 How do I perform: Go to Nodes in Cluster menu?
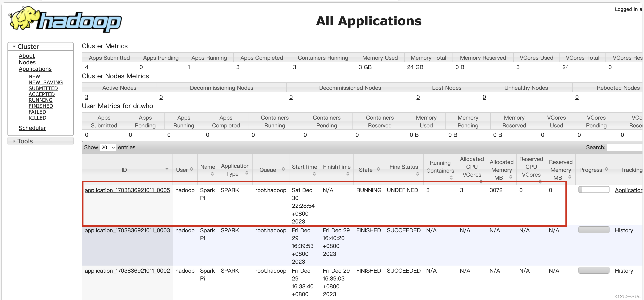[x=27, y=62]
